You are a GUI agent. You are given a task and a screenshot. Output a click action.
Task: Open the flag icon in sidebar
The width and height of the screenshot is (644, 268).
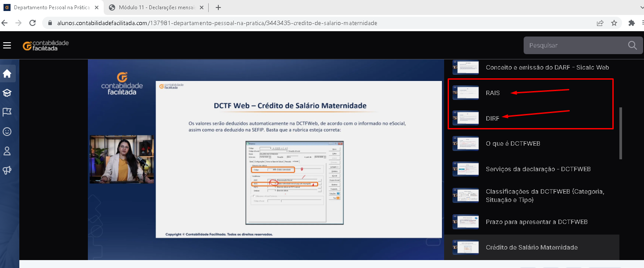[x=7, y=112]
